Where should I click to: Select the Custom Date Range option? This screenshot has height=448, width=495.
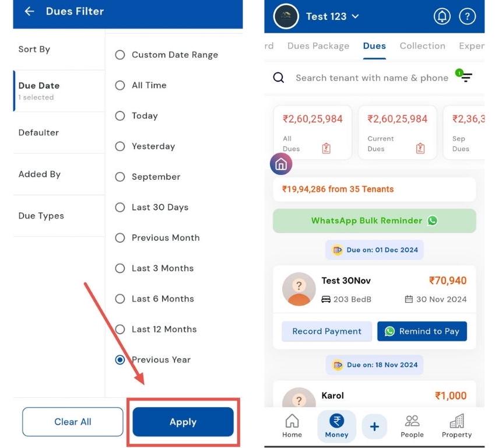click(x=120, y=55)
